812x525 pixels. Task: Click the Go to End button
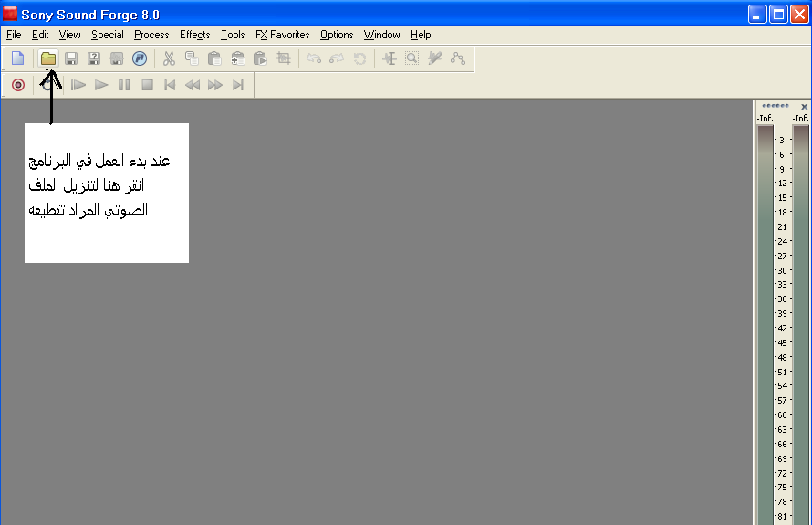pos(238,85)
